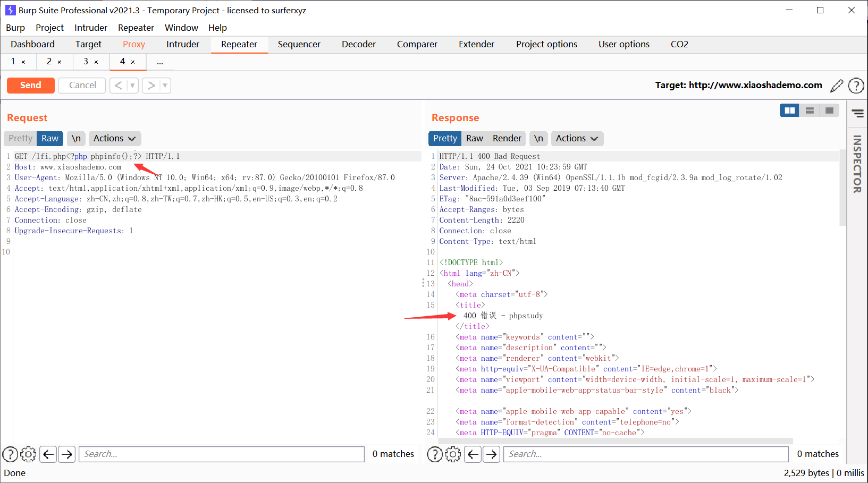Switch to combined tab layout view
Image resolution: width=868 pixels, height=483 pixels.
829,111
